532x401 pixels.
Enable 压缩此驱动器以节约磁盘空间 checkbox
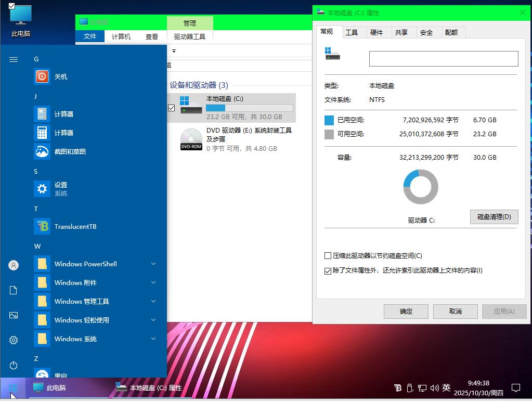click(x=328, y=256)
